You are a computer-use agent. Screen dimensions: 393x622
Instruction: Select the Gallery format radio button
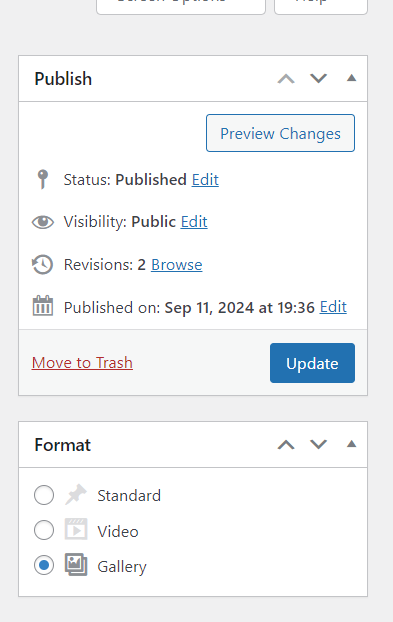tap(44, 565)
